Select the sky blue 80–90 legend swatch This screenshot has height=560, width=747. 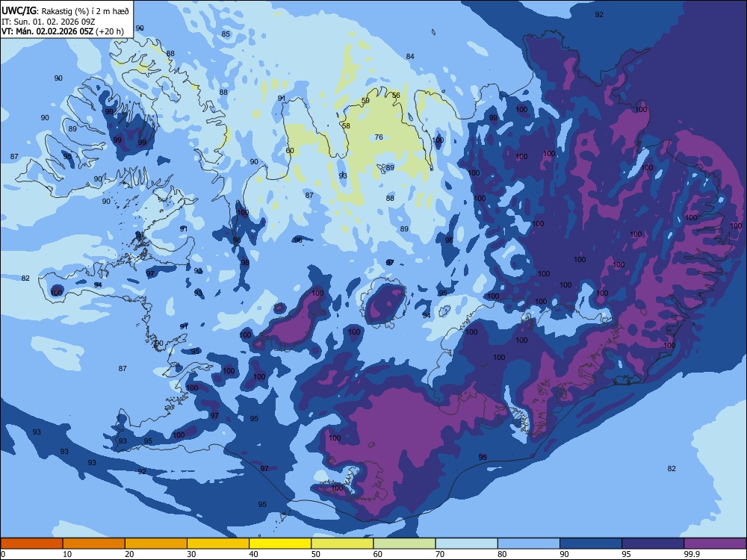(529, 544)
